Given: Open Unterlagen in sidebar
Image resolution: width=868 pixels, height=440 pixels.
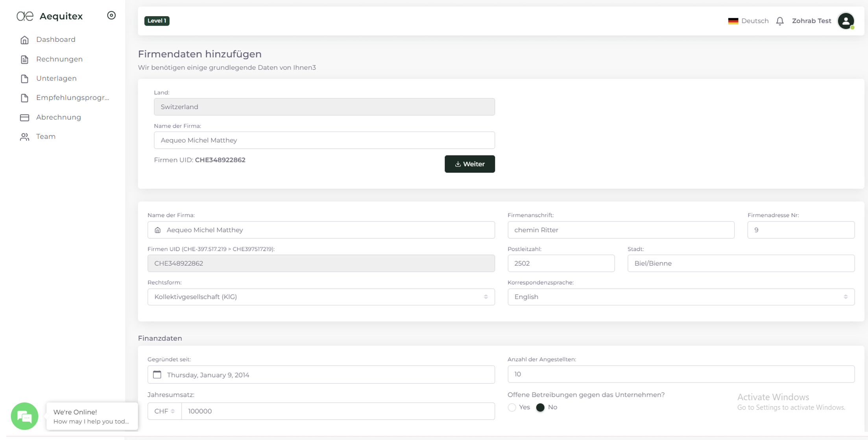Looking at the screenshot, I should (56, 78).
